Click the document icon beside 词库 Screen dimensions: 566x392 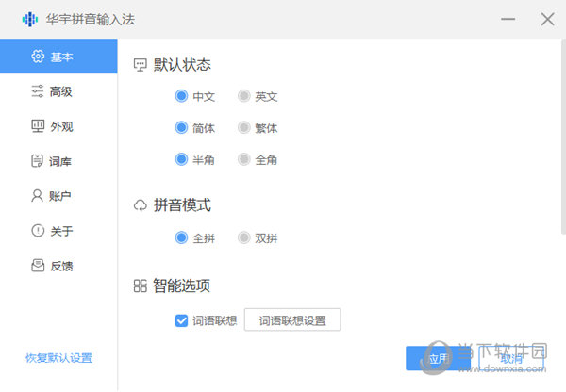click(x=37, y=161)
